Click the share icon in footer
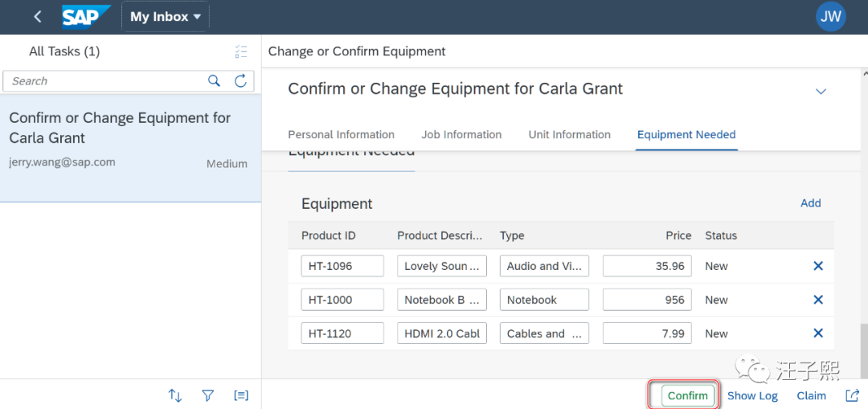This screenshot has height=409, width=868. [852, 395]
